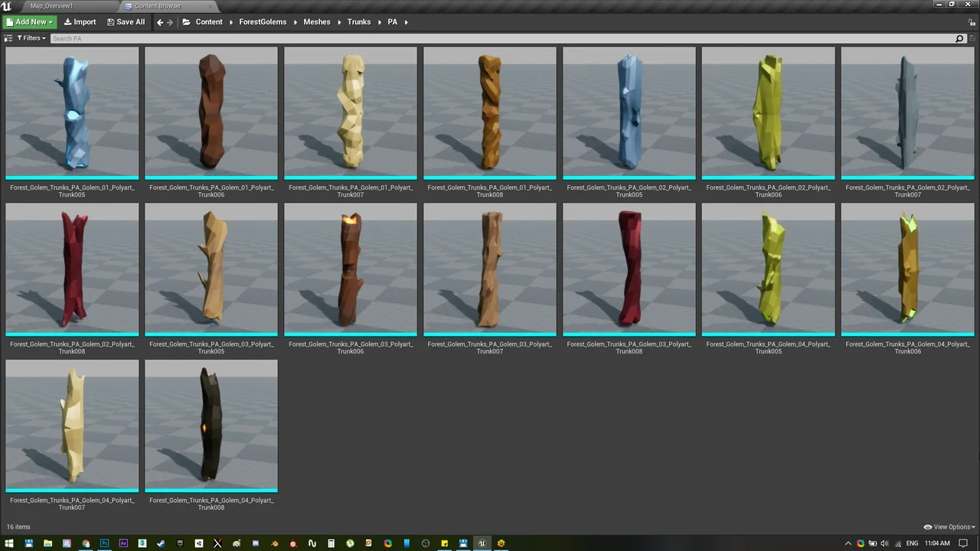Click the back navigation arrow
The height and width of the screenshot is (551, 980).
[x=159, y=21]
